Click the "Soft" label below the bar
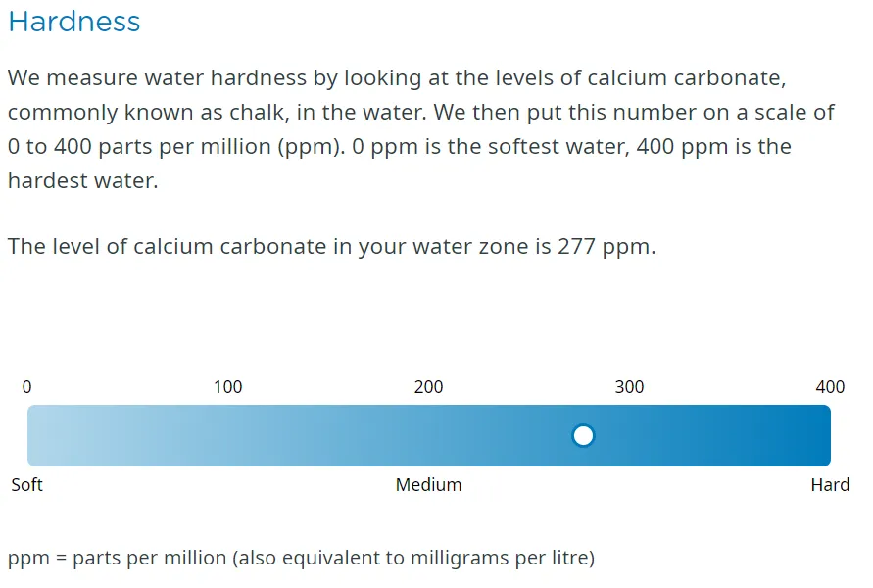 click(x=27, y=485)
